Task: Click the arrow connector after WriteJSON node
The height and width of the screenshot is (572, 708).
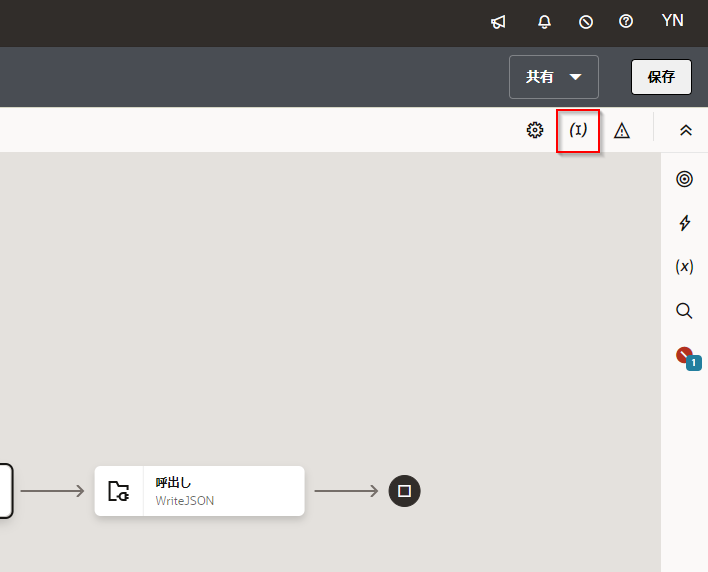Action: point(345,491)
